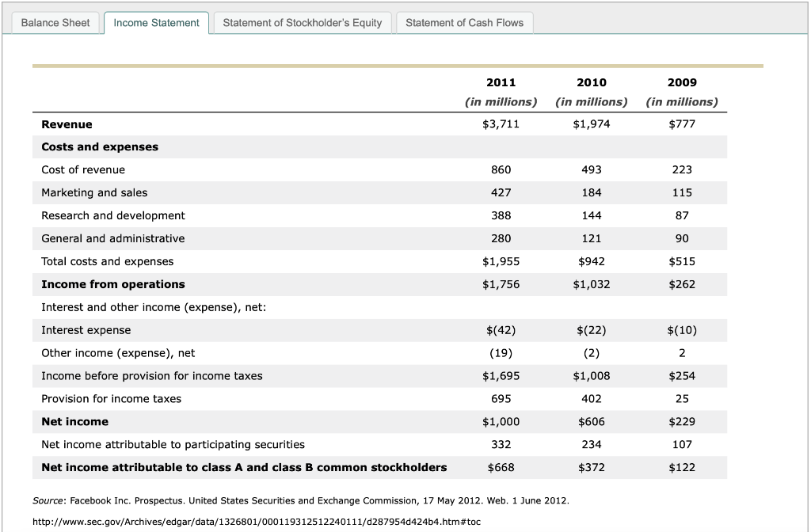
Task: Click tax provision value 695
Action: click(x=501, y=399)
